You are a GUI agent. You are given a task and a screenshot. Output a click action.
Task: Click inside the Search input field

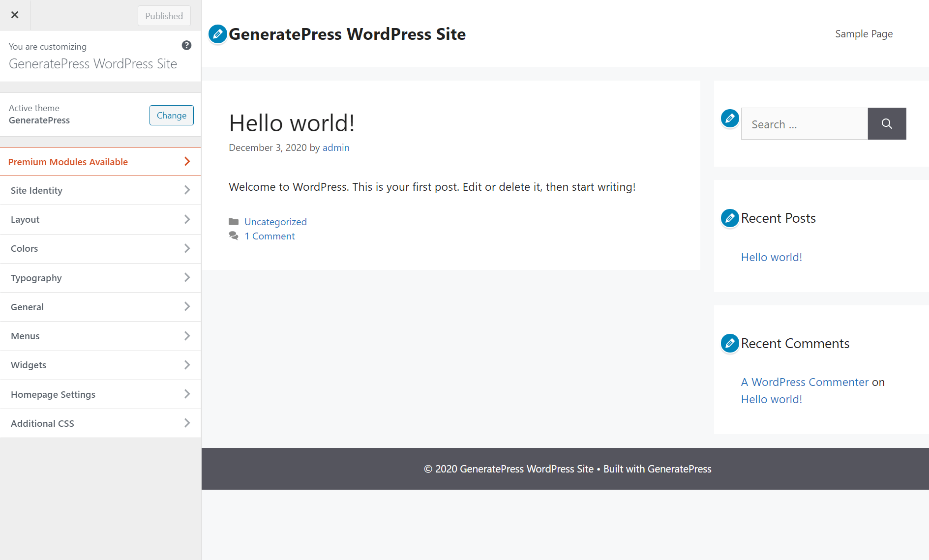(804, 123)
